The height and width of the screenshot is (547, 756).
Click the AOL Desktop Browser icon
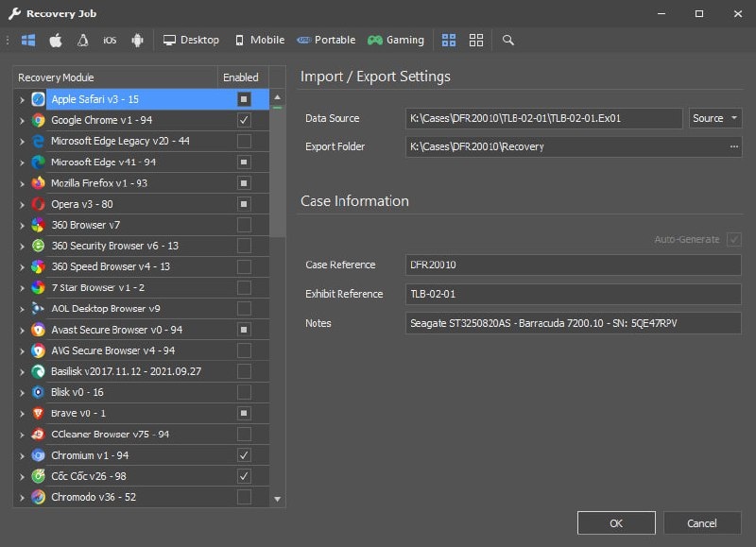[38, 308]
